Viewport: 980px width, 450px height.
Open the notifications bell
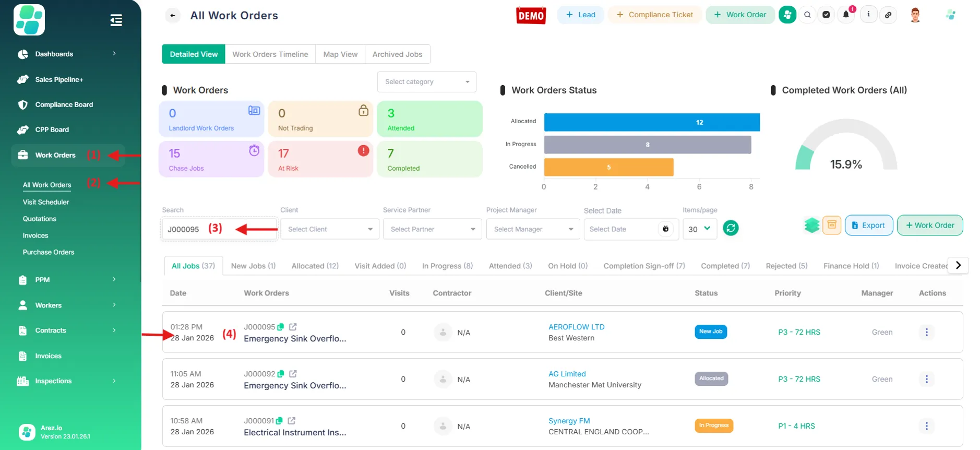846,15
